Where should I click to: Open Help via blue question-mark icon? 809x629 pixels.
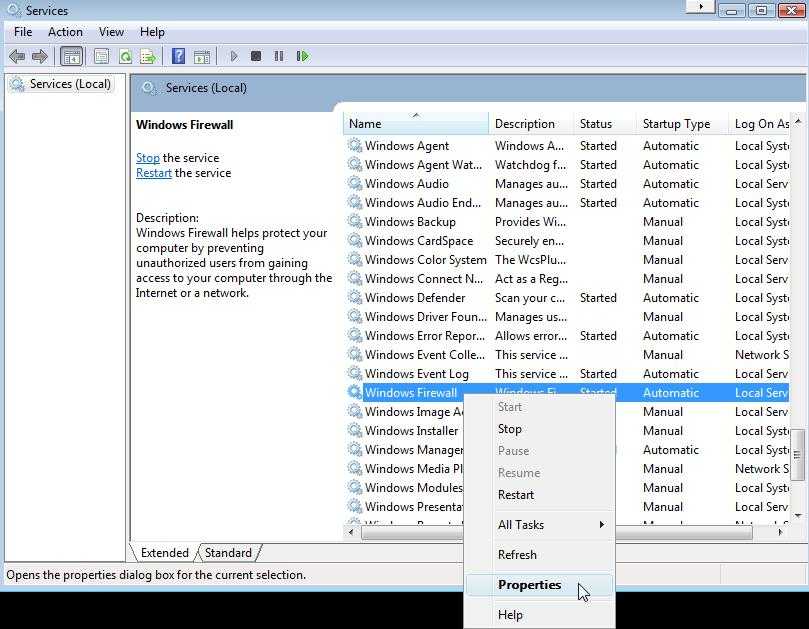click(x=178, y=56)
